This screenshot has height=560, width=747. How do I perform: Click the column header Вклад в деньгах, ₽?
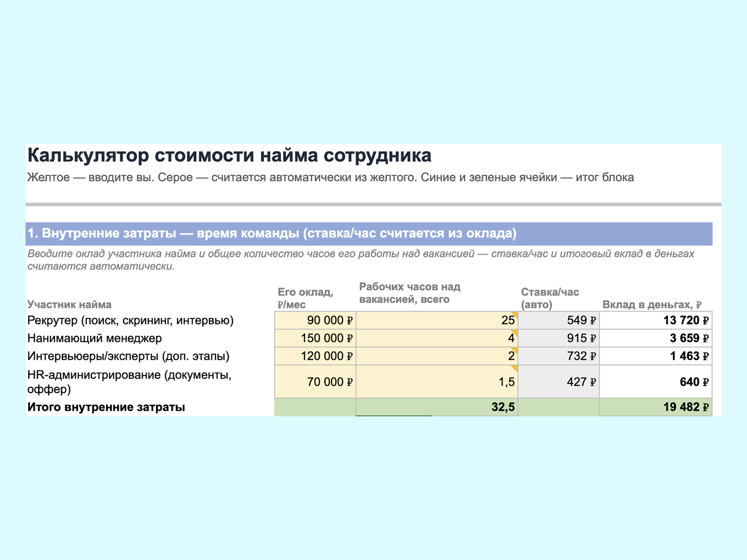pos(652,305)
